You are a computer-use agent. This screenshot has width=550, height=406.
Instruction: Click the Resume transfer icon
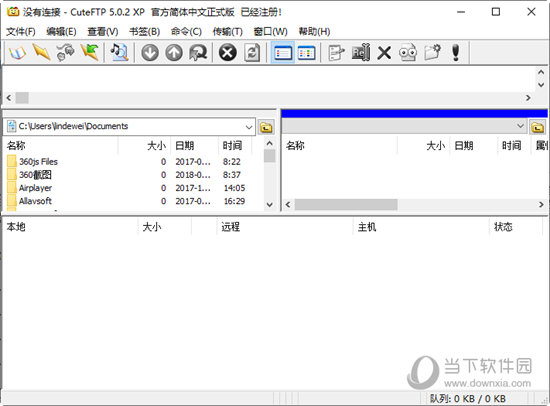click(x=198, y=53)
